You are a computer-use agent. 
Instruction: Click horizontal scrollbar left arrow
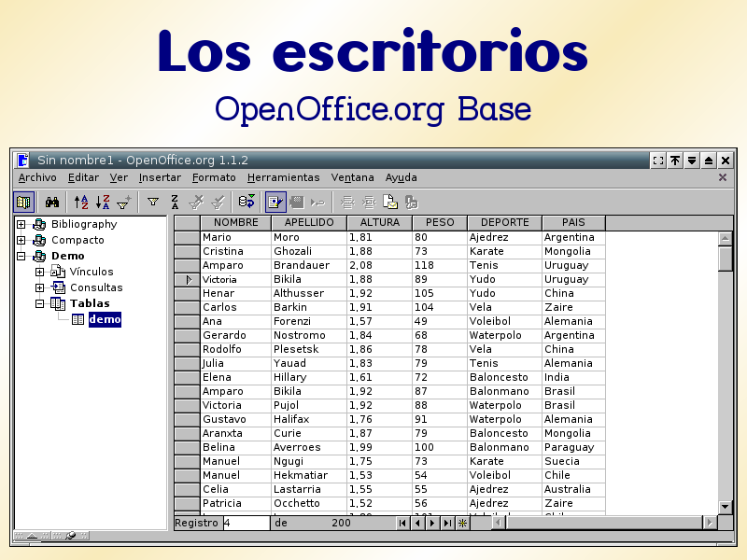pyautogui.click(x=499, y=523)
